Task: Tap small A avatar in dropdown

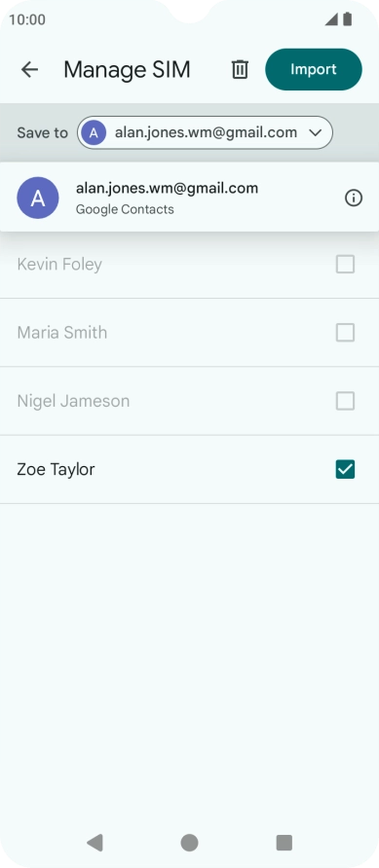Action: pyautogui.click(x=94, y=133)
